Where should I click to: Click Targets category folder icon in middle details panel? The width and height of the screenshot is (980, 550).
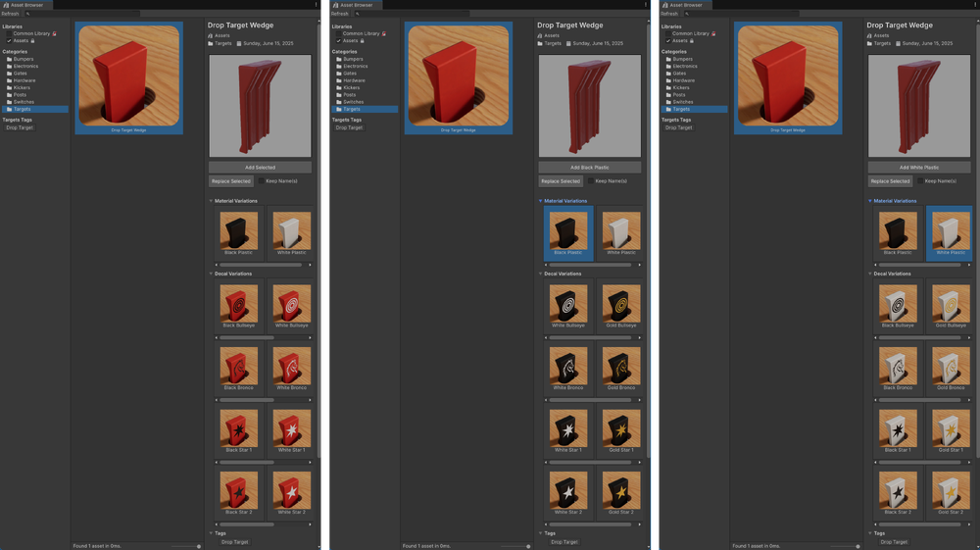pos(540,44)
